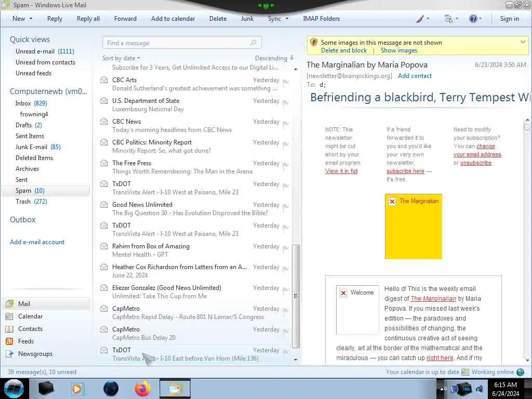Flag the Rahim from Box of Amazing message
Image resolution: width=532 pixels, height=399 pixels.
pyautogui.click(x=286, y=248)
